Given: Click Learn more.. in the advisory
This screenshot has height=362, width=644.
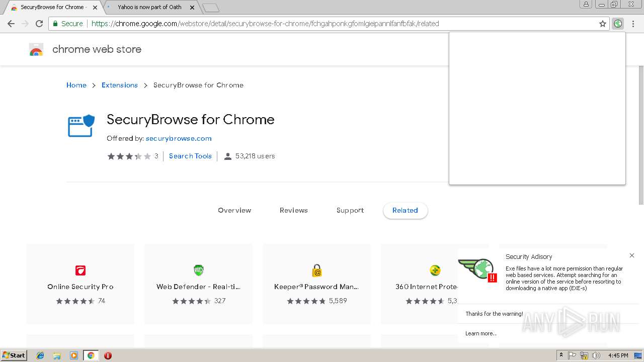Looking at the screenshot, I should point(481,333).
